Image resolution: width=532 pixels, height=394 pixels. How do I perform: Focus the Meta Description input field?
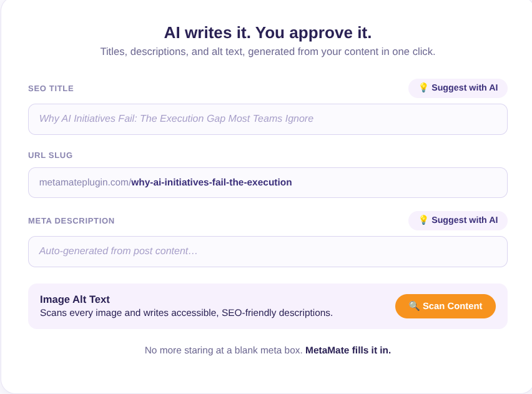click(268, 252)
